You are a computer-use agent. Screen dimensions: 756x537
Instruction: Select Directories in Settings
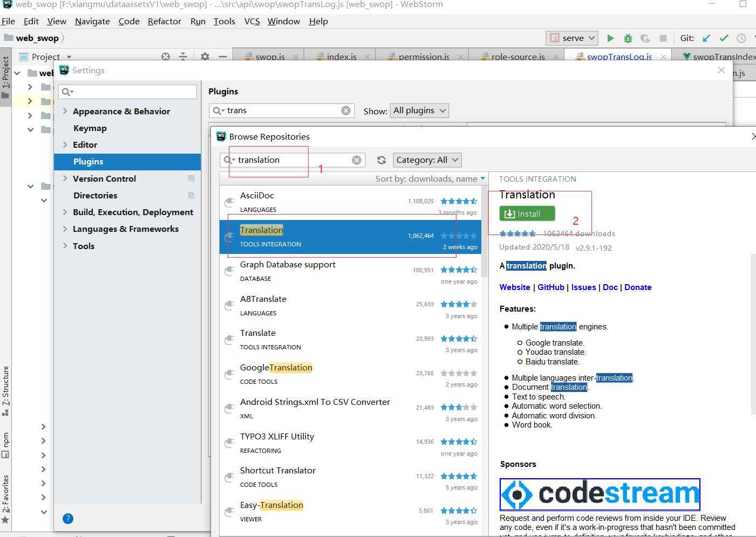click(127, 195)
